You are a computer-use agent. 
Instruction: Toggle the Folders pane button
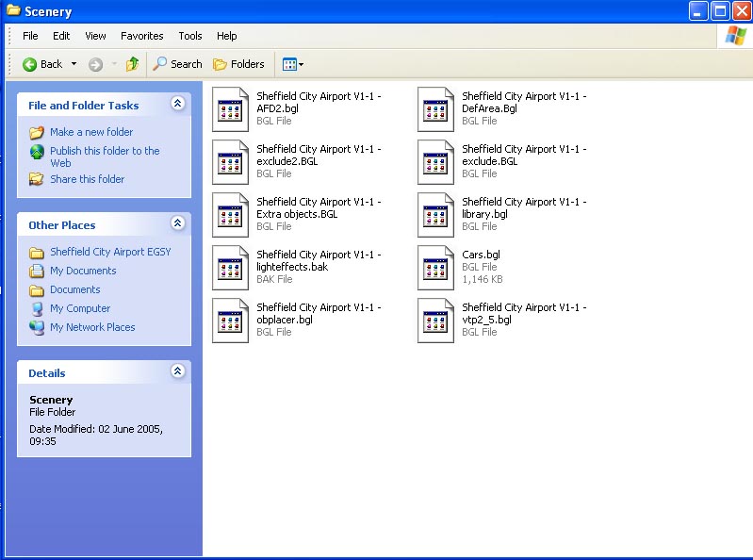click(238, 64)
